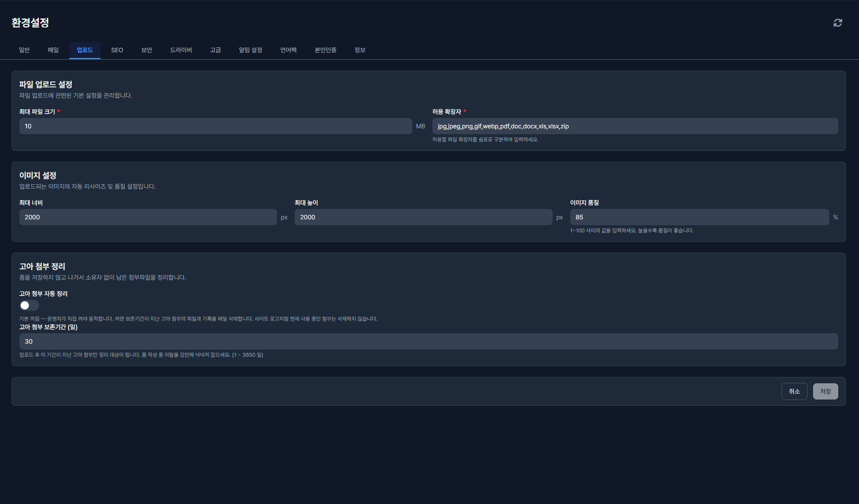Screen dimensions: 859x504
Task: Switch to the 메일 tab
Action: (53, 50)
